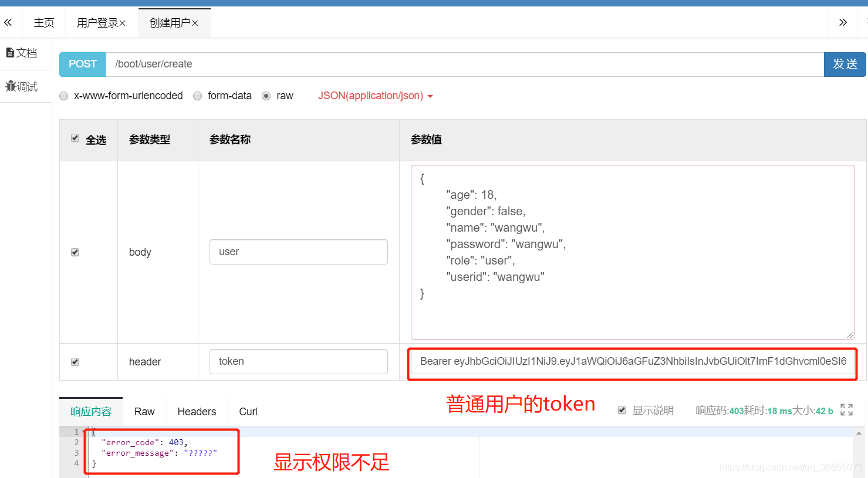Select form-data radio option
868x478 pixels.
pyautogui.click(x=198, y=96)
